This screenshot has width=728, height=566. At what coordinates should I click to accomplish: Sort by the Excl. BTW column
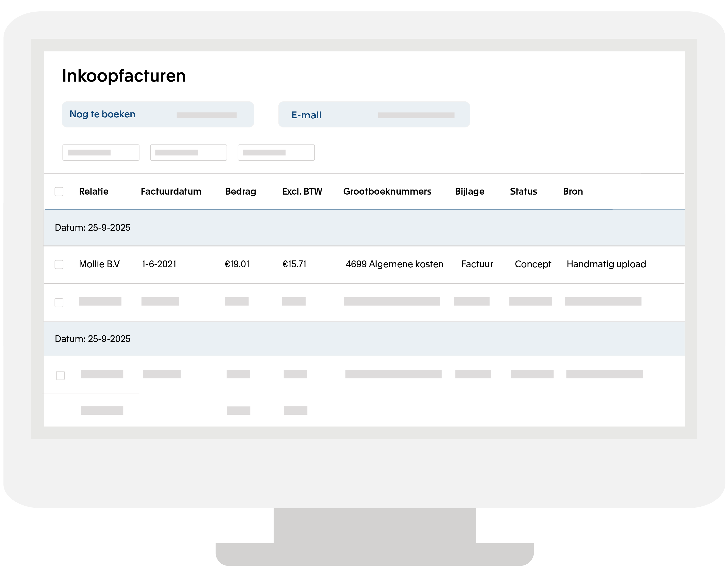click(302, 191)
